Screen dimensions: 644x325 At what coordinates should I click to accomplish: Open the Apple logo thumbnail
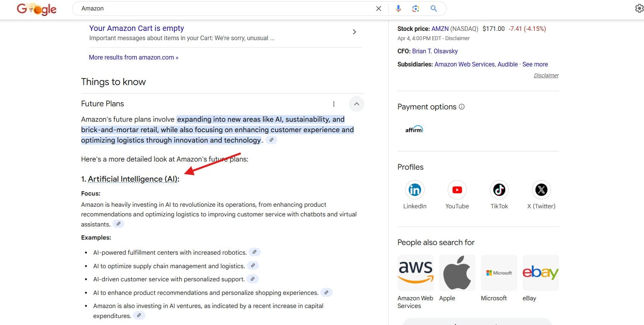coord(457,273)
